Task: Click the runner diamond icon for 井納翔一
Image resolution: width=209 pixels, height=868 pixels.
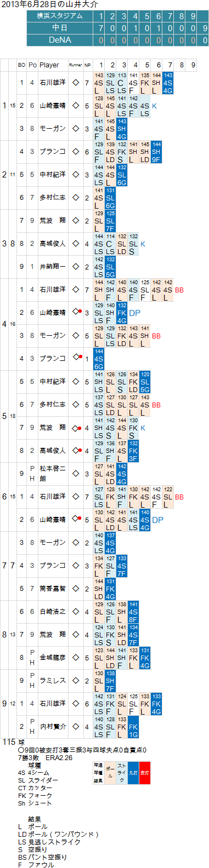Action: [76, 267]
